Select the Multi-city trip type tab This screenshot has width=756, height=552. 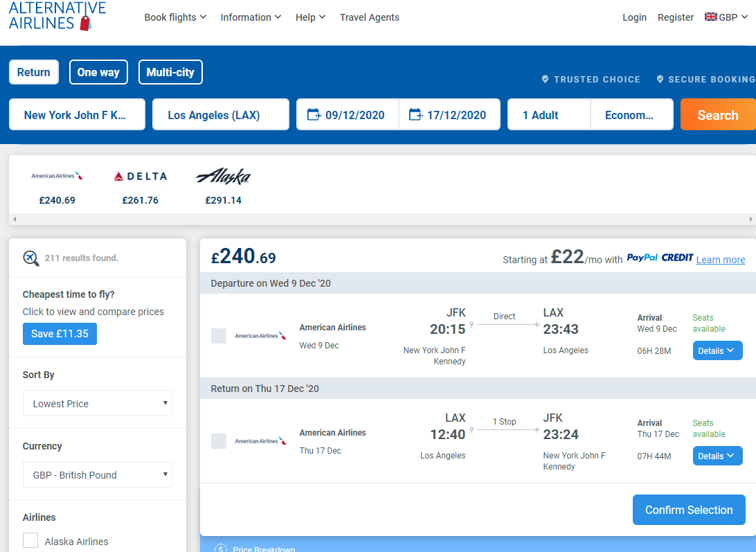(x=170, y=73)
